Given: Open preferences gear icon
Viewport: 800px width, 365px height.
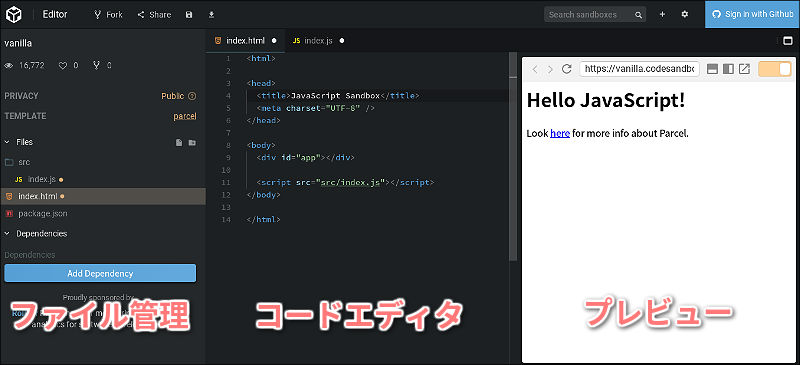Looking at the screenshot, I should coord(685,15).
